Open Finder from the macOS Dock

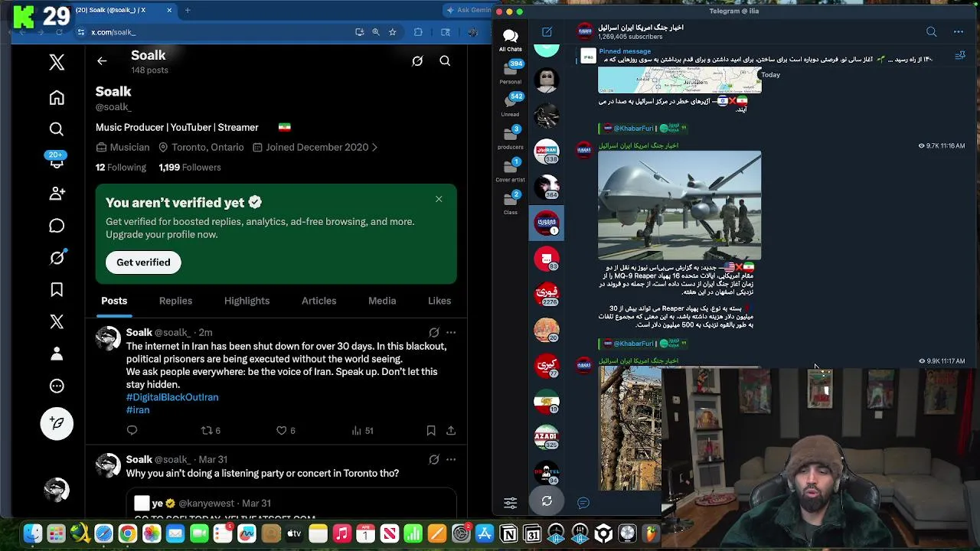pyautogui.click(x=32, y=533)
